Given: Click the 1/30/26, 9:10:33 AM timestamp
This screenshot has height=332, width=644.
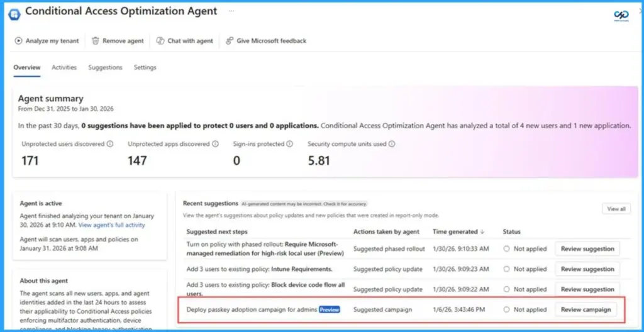Looking at the screenshot, I should [460, 248].
